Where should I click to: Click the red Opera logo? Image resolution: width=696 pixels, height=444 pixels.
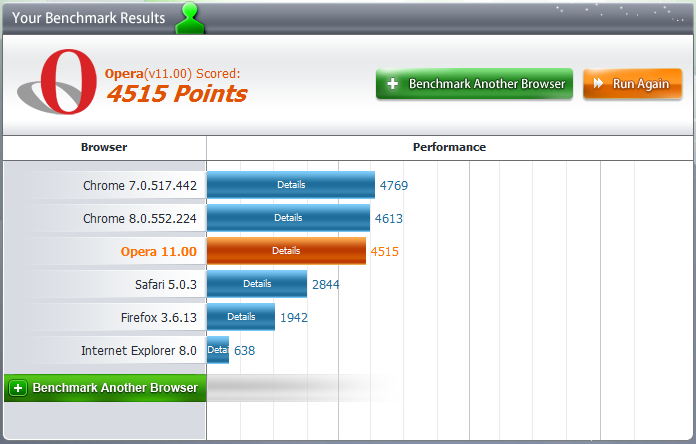coord(58,82)
